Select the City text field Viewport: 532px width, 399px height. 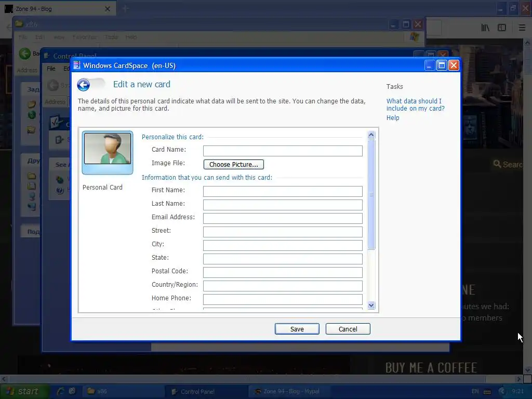(x=283, y=245)
